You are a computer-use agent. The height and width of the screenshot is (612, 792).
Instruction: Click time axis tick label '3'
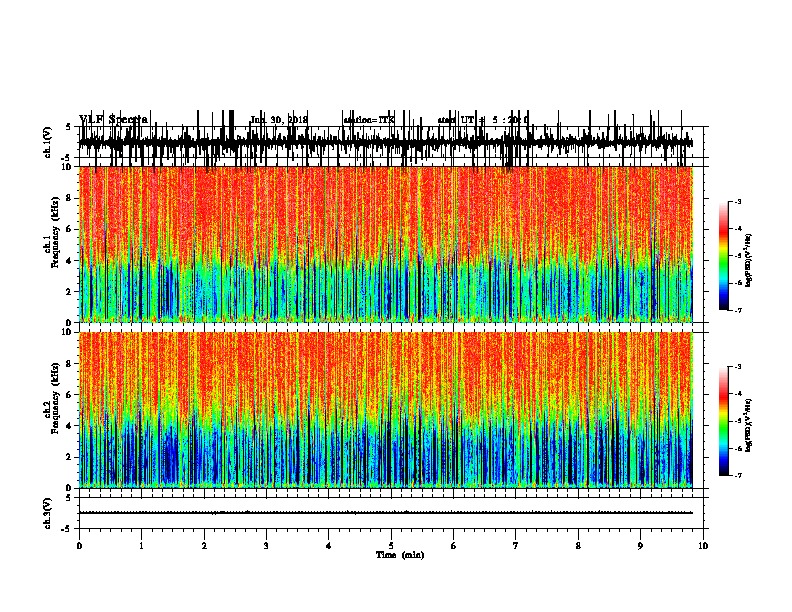click(266, 545)
